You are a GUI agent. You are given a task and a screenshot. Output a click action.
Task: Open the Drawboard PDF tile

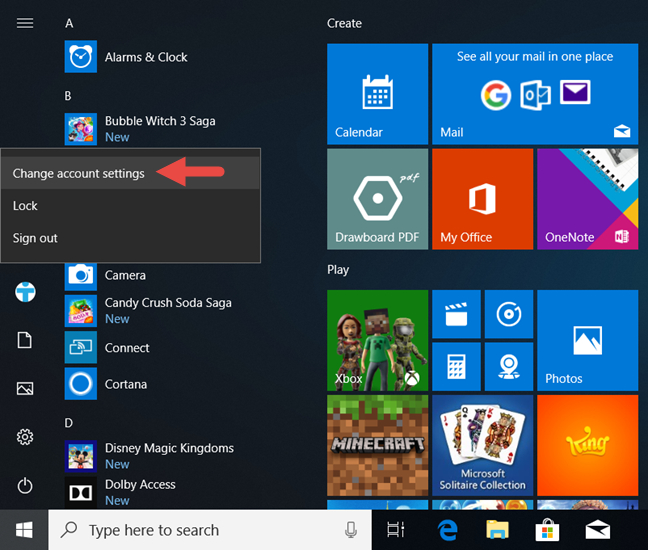377,199
